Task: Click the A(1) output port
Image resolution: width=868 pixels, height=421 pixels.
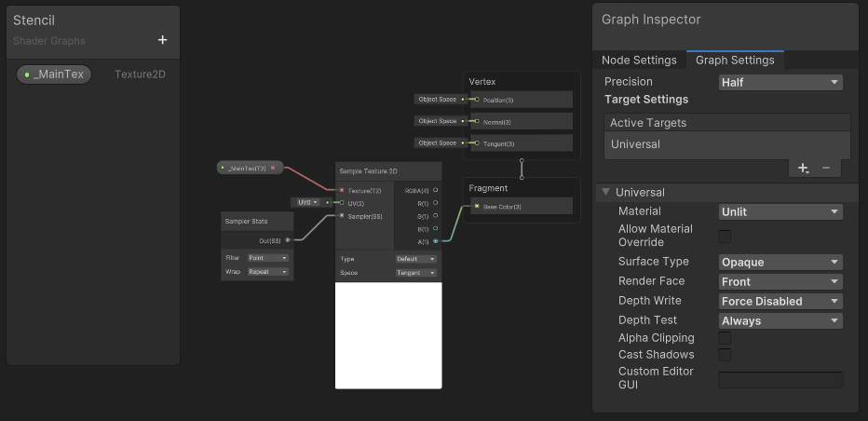Action: [x=436, y=241]
